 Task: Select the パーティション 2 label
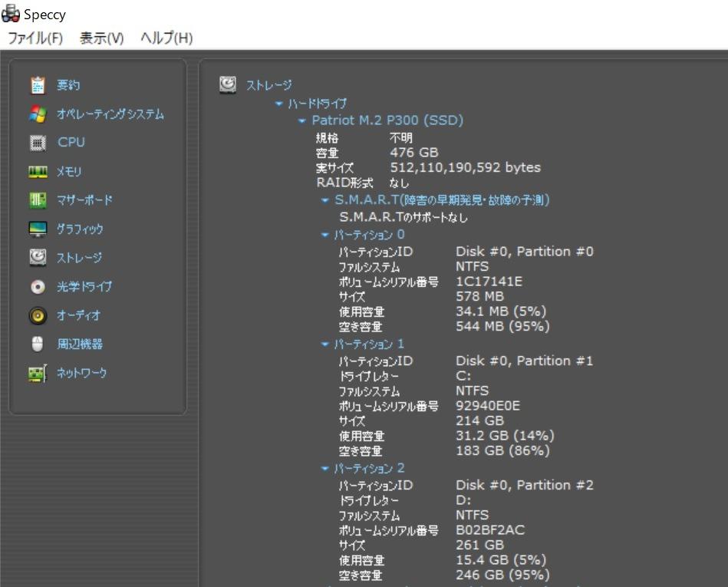coord(369,468)
